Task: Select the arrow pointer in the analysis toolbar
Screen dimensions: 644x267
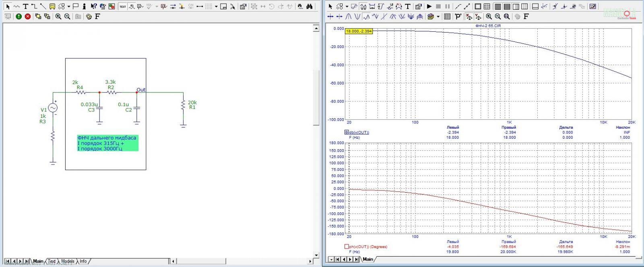Action: coord(330,6)
